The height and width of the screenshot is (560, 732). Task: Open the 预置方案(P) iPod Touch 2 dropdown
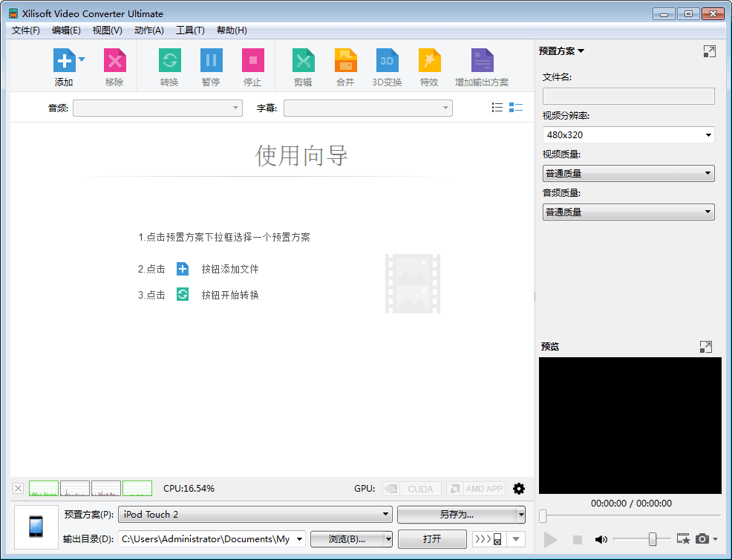[x=255, y=514]
